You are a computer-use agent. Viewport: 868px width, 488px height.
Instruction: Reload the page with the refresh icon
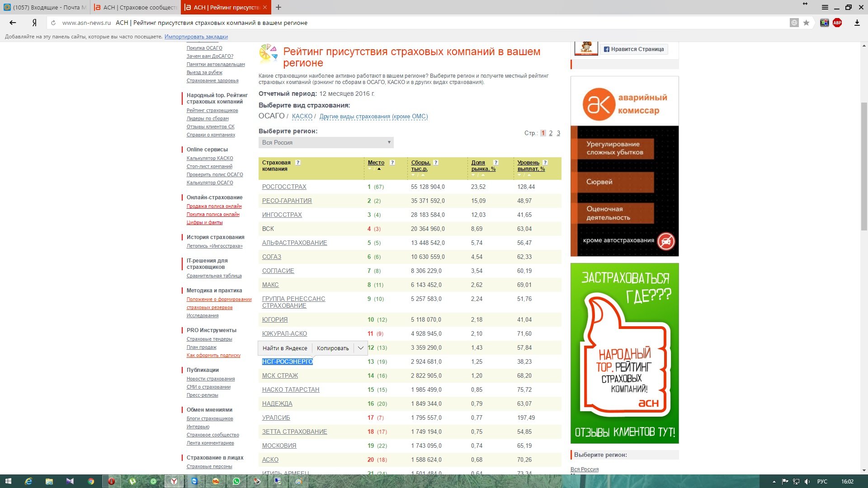click(53, 23)
